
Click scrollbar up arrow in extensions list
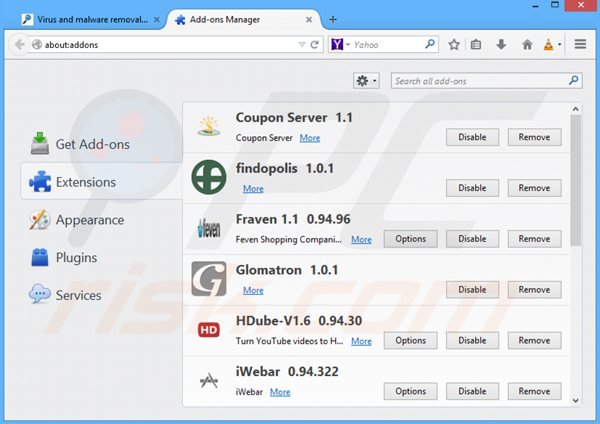576,109
